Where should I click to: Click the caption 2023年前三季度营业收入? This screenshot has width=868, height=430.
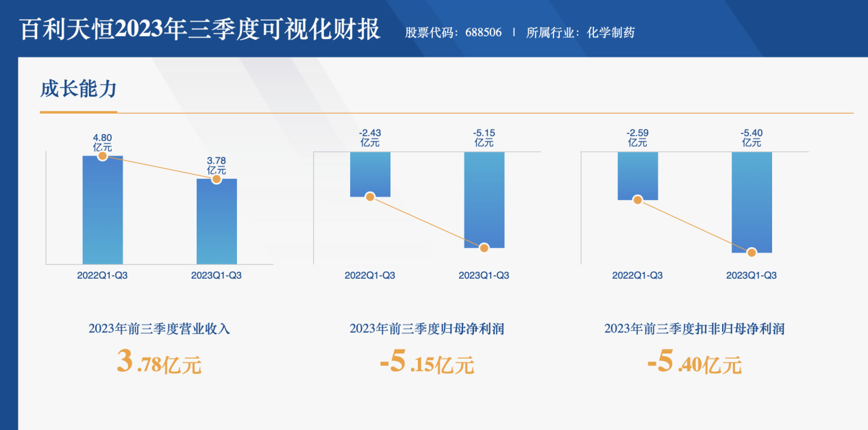coord(159,329)
